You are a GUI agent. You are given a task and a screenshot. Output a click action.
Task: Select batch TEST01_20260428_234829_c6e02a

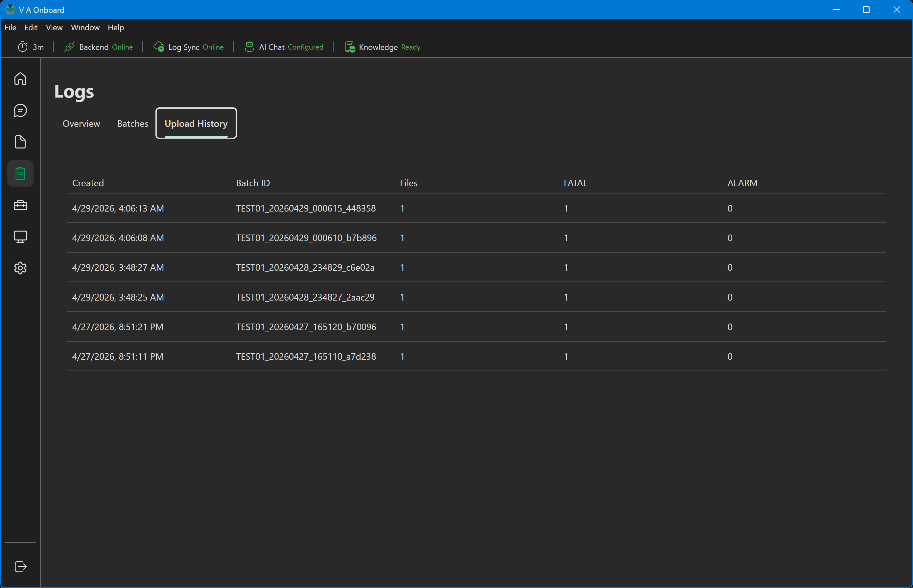(x=305, y=268)
